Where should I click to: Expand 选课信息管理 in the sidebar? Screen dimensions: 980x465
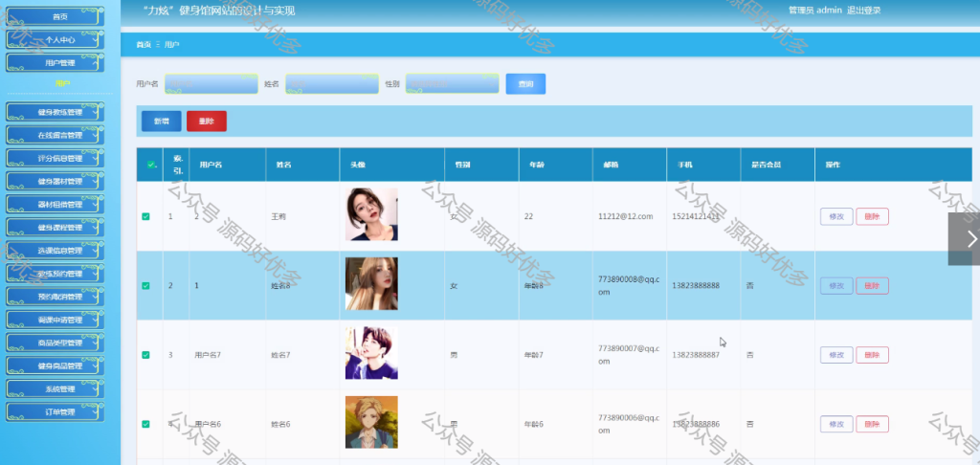(x=55, y=251)
